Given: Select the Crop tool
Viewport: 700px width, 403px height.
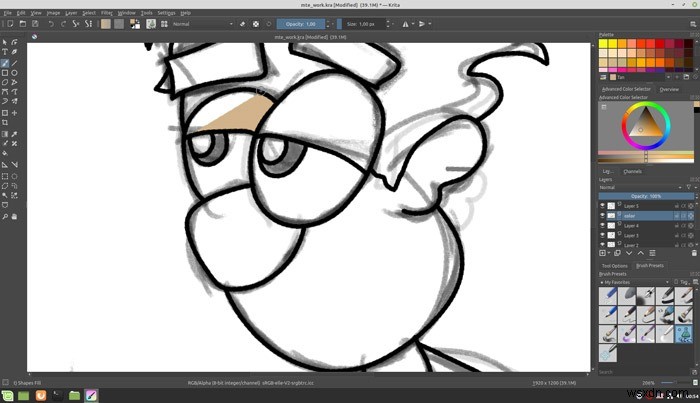Looking at the screenshot, I should tap(5, 122).
